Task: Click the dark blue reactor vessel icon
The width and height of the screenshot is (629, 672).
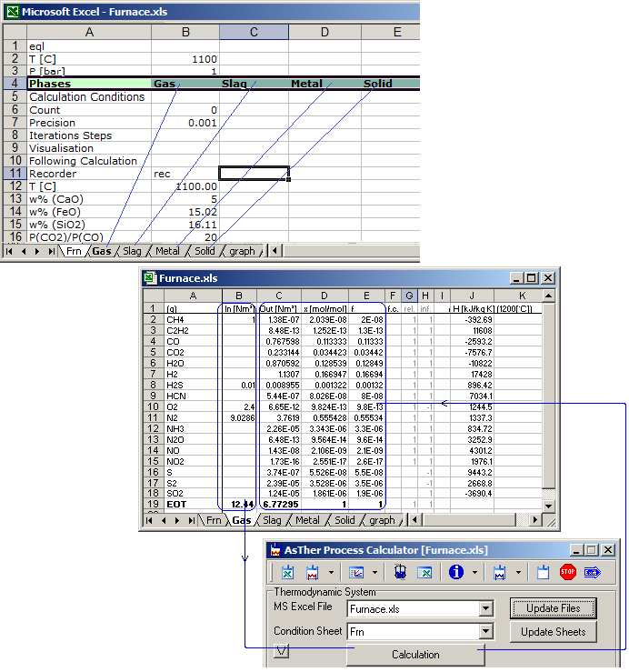Action: (398, 572)
